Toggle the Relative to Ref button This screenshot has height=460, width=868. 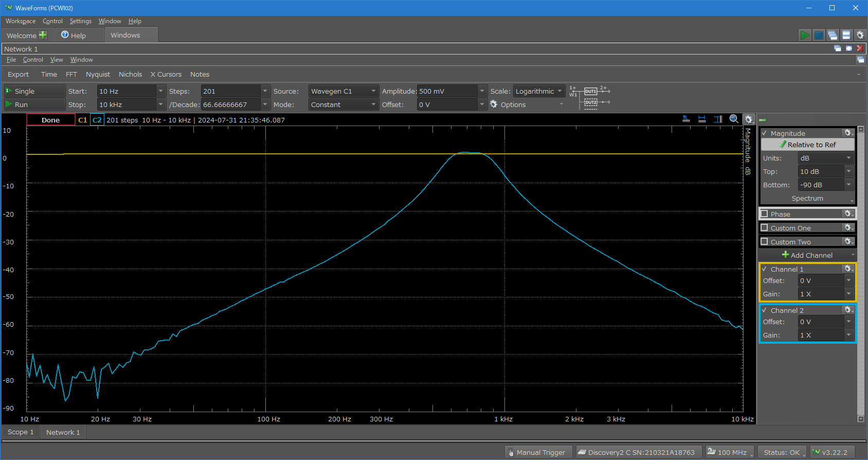[807, 145]
